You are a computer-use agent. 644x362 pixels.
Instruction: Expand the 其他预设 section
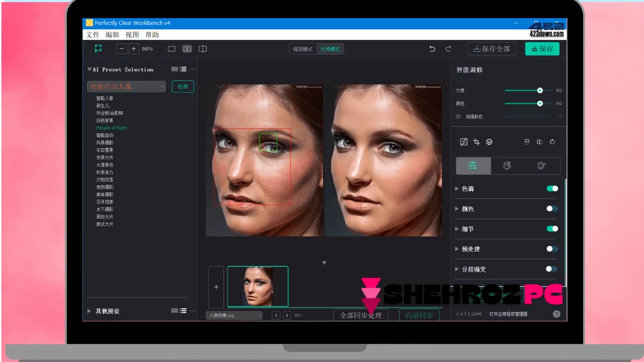click(90, 311)
